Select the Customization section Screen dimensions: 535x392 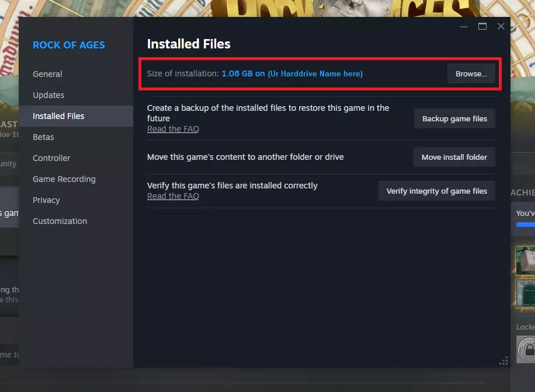60,221
